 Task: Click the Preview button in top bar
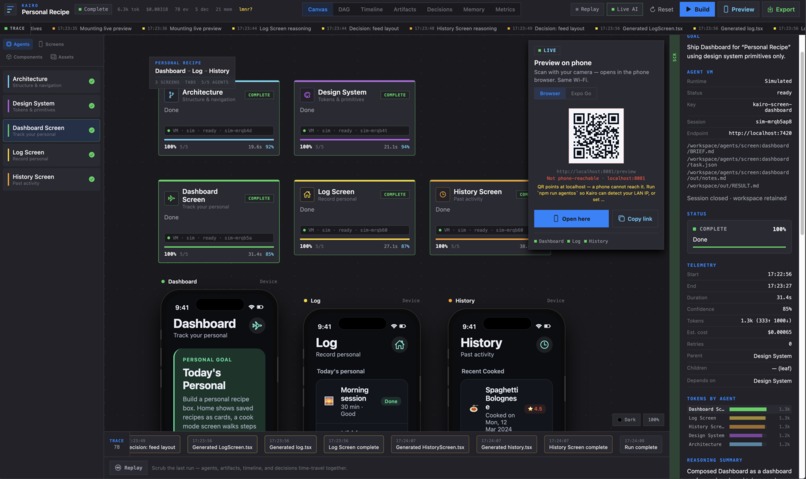click(x=739, y=9)
